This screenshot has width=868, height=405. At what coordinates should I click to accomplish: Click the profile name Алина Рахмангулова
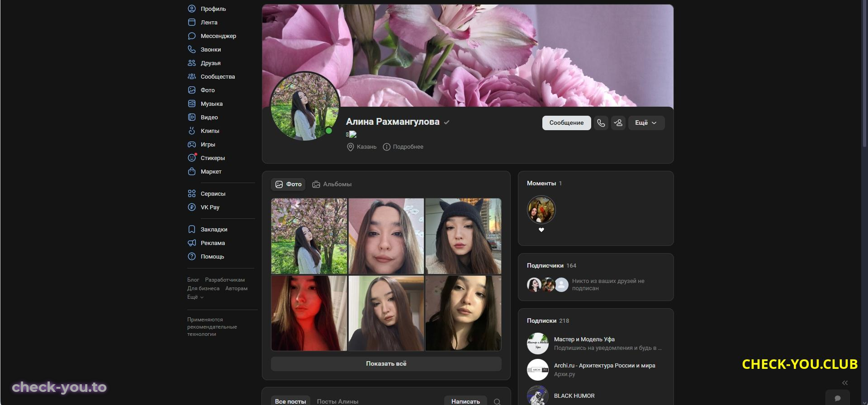pyautogui.click(x=393, y=122)
